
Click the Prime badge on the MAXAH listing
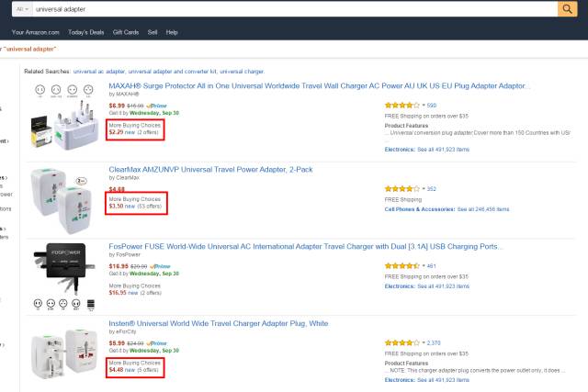pos(157,106)
